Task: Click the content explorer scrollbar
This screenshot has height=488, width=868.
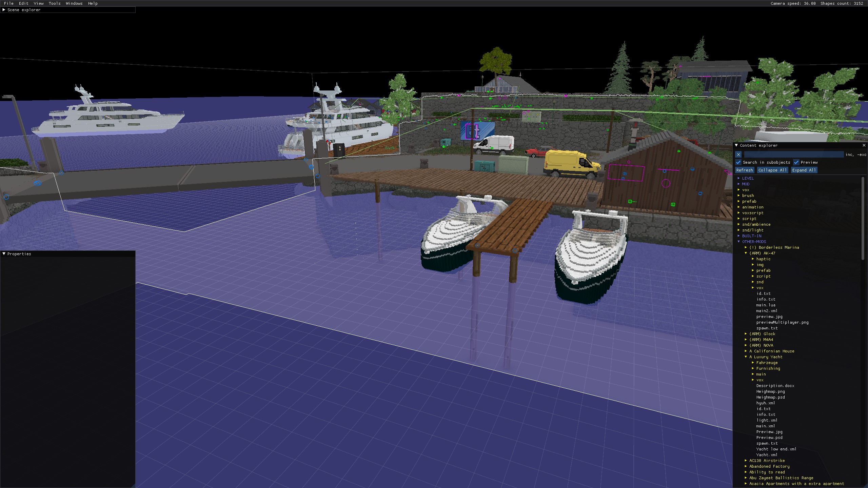Action: pyautogui.click(x=863, y=219)
